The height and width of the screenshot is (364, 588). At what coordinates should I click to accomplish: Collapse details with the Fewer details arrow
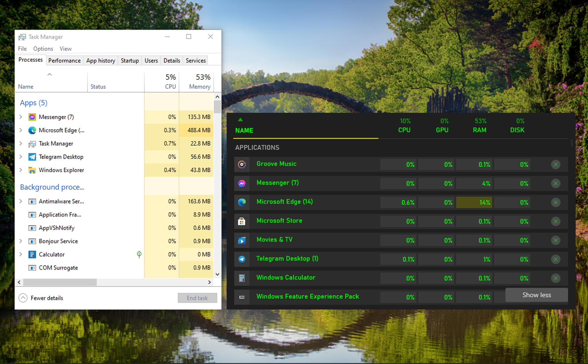[x=23, y=298]
